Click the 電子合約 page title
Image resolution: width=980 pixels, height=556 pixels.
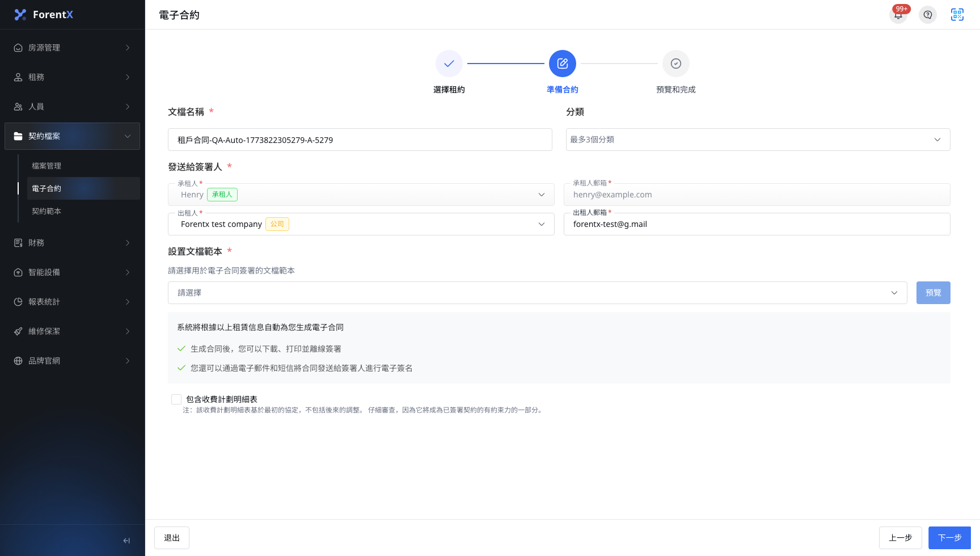tap(179, 15)
